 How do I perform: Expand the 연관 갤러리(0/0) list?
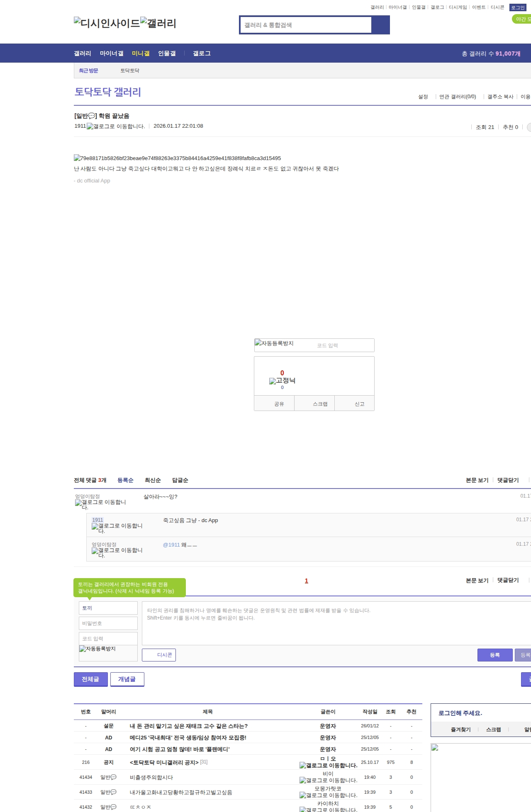(x=457, y=97)
